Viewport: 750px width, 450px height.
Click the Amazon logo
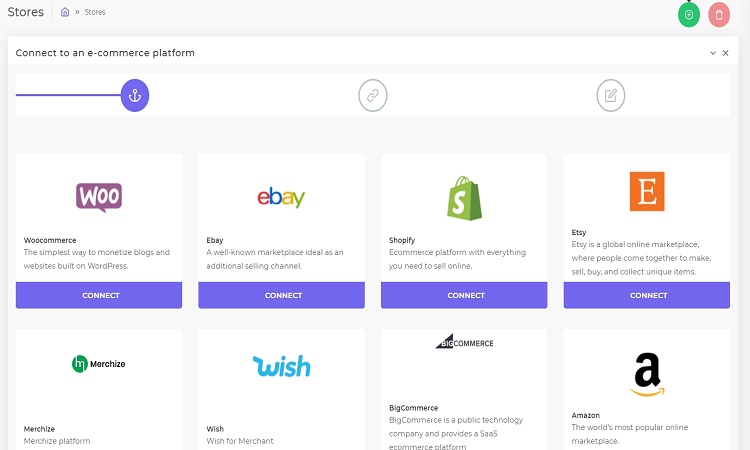click(x=647, y=374)
